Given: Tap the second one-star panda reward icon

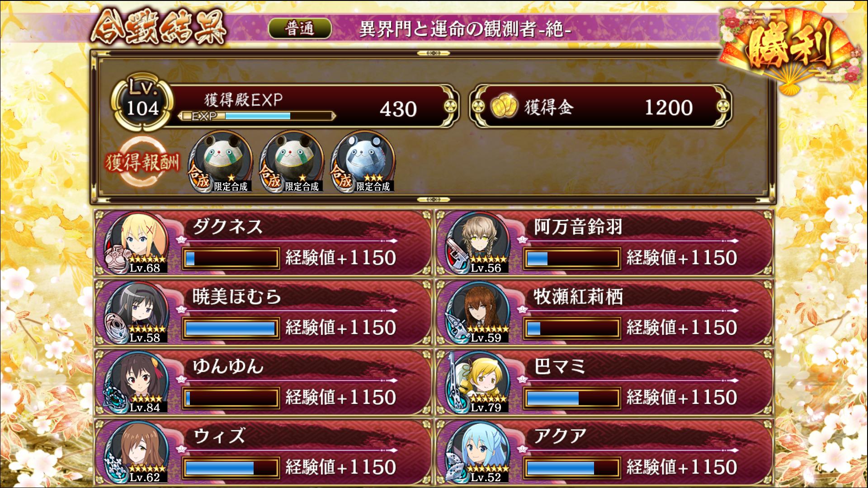Looking at the screenshot, I should [x=292, y=162].
